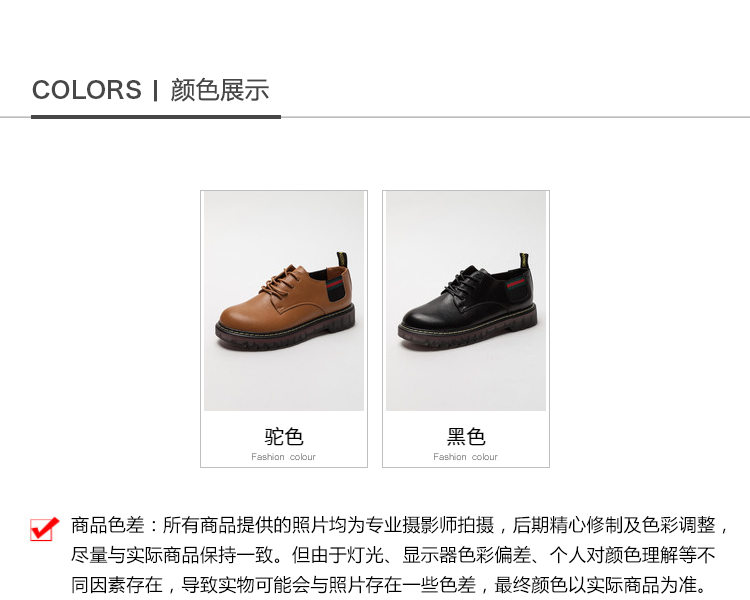Click Fashion colour under 驼色

pos(284,457)
